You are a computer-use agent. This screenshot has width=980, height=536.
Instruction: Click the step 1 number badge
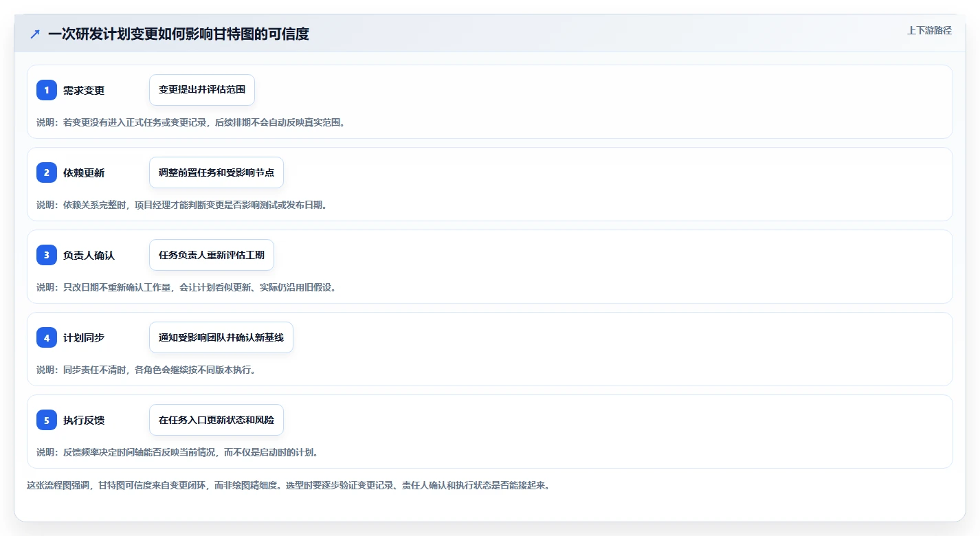pyautogui.click(x=47, y=90)
